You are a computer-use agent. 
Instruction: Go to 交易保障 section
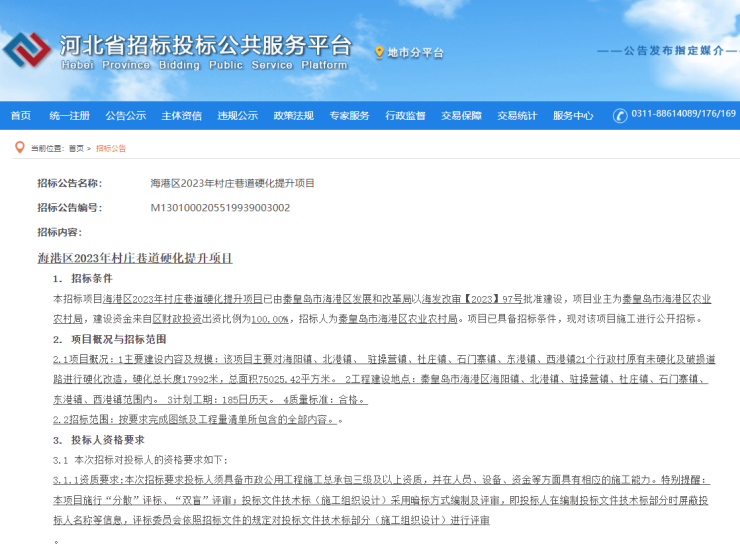click(461, 115)
